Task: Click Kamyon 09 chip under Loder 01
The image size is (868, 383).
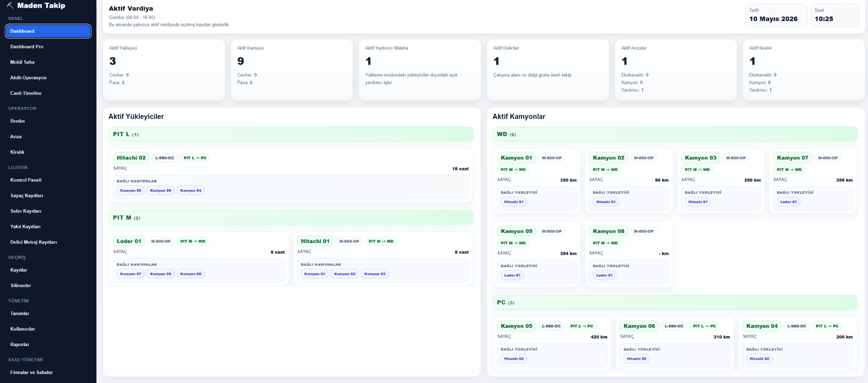Action: point(161,274)
